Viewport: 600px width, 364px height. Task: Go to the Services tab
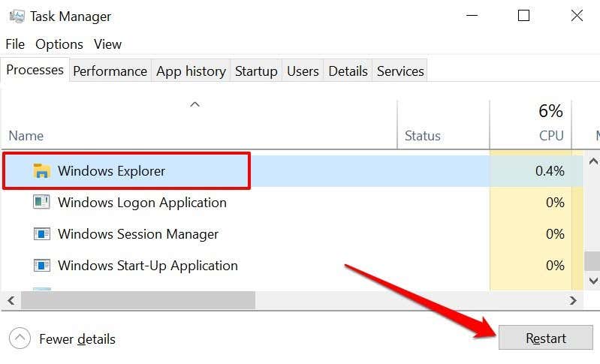point(400,71)
